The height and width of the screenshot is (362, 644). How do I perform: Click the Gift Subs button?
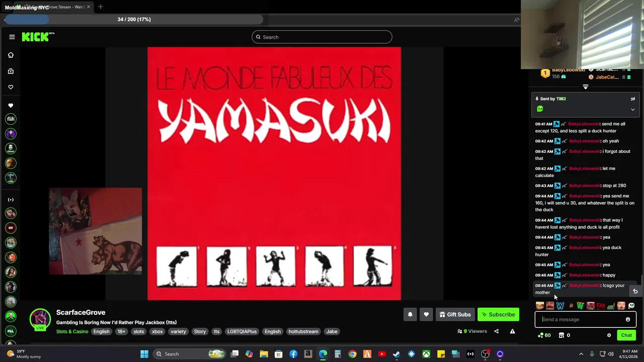[455, 315]
